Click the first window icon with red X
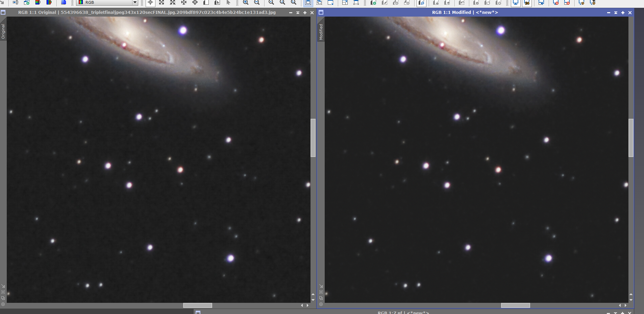This screenshot has width=644, height=314. point(556,3)
